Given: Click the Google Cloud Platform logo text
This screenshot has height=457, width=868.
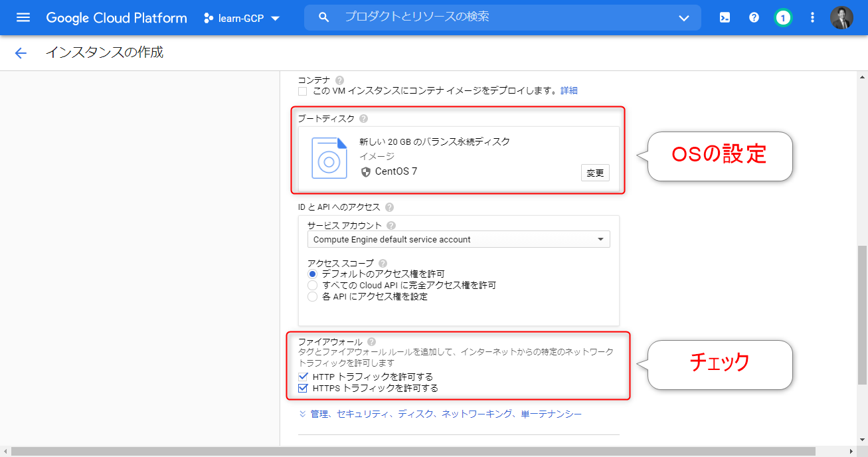Looking at the screenshot, I should pyautogui.click(x=116, y=18).
